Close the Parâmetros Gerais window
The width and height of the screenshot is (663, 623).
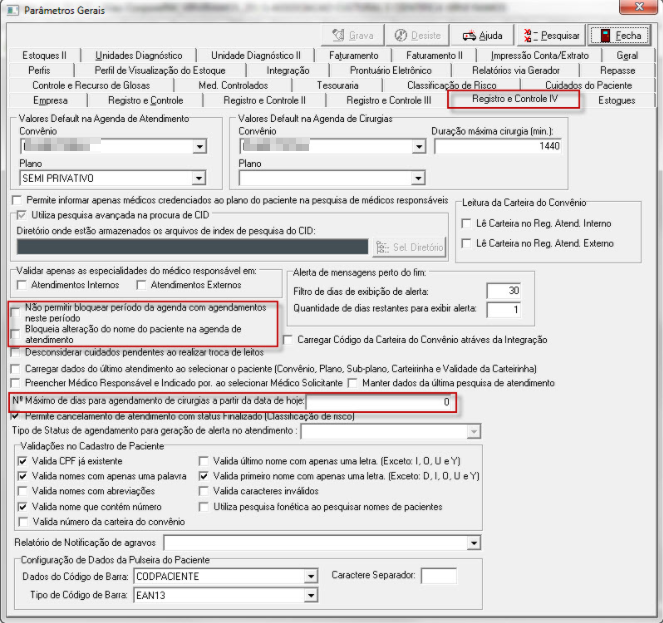pos(639,6)
